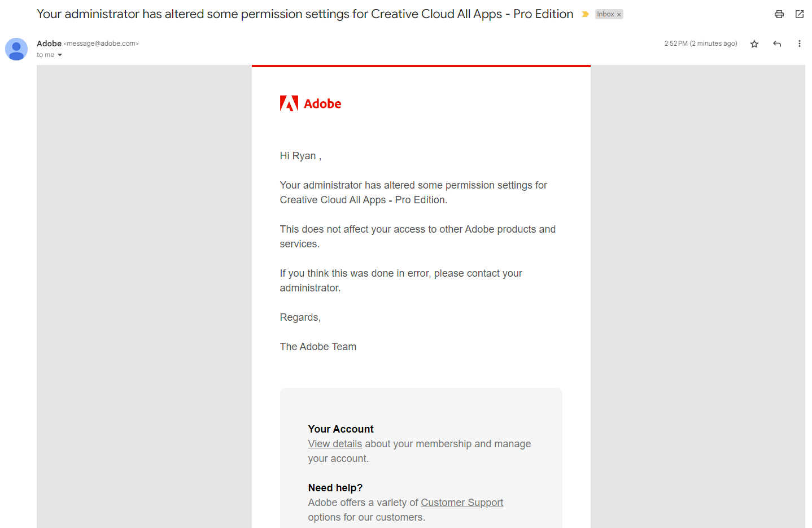Click the sender's profile avatar

click(16, 49)
